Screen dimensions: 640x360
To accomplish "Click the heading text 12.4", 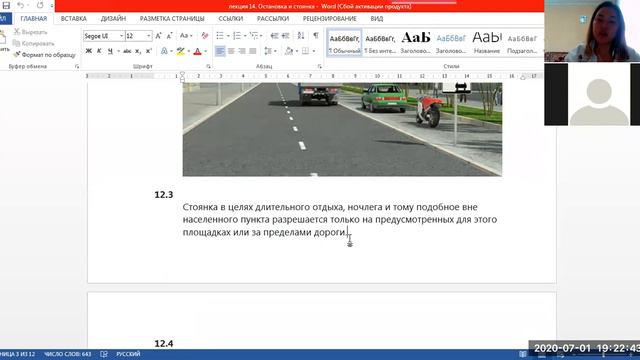I will click(x=164, y=343).
